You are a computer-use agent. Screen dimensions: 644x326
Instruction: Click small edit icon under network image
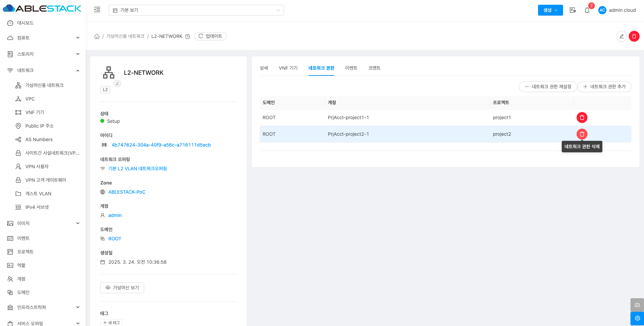[x=117, y=83]
